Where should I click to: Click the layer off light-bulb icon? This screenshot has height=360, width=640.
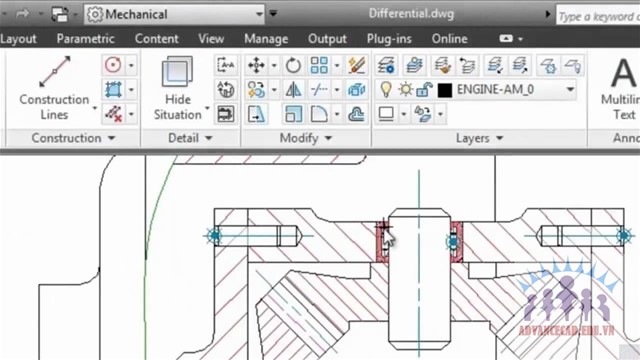(573, 65)
